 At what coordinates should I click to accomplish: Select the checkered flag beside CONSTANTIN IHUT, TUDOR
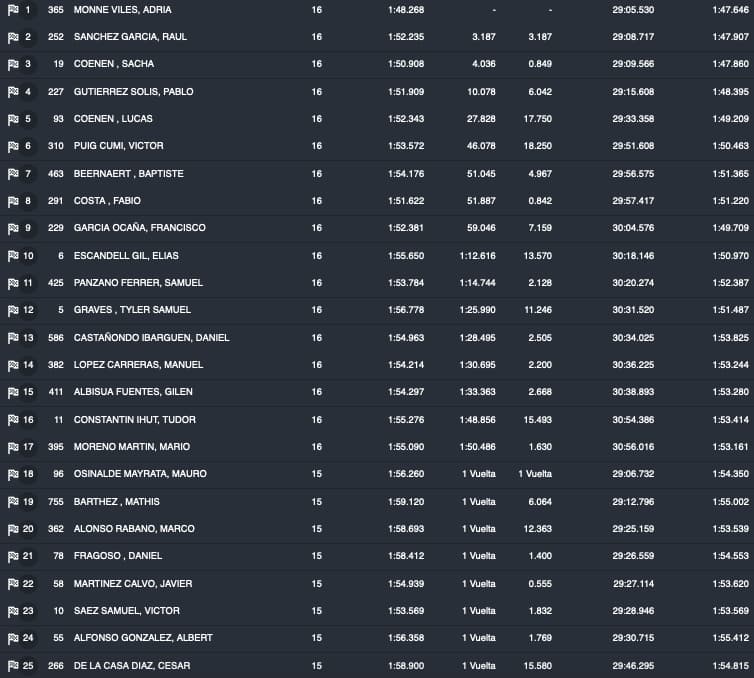tap(13, 420)
